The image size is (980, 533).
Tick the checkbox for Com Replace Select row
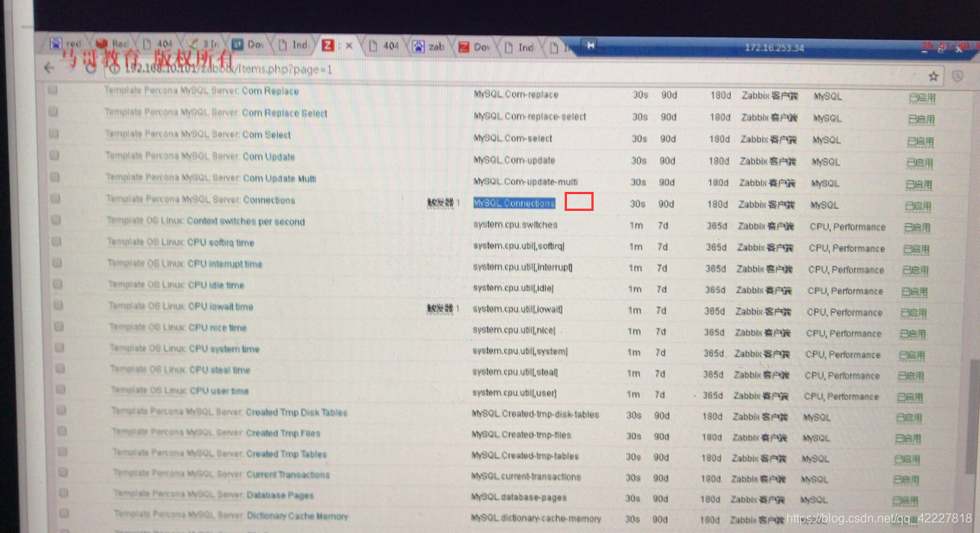(x=53, y=111)
